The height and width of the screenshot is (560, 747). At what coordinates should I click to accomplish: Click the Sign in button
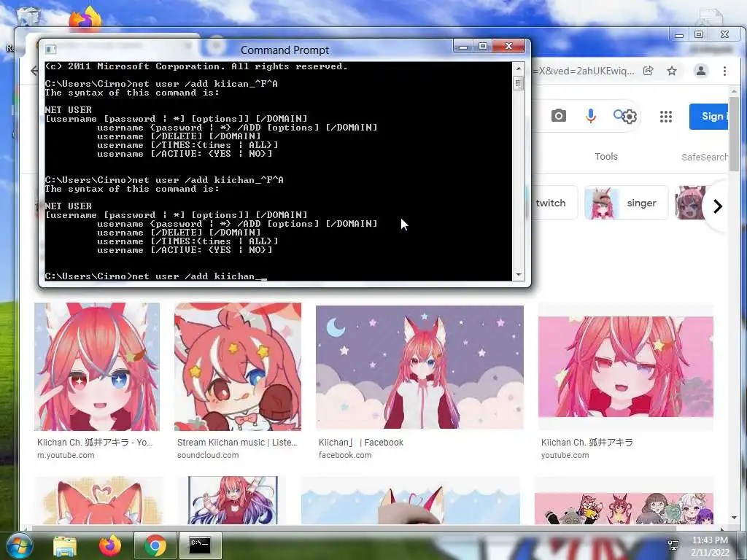(709, 116)
